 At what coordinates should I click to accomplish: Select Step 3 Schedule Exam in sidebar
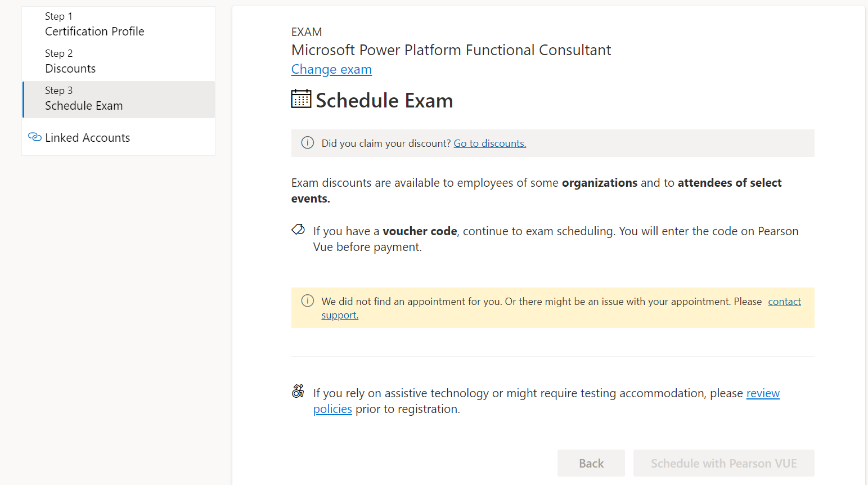coord(83,98)
